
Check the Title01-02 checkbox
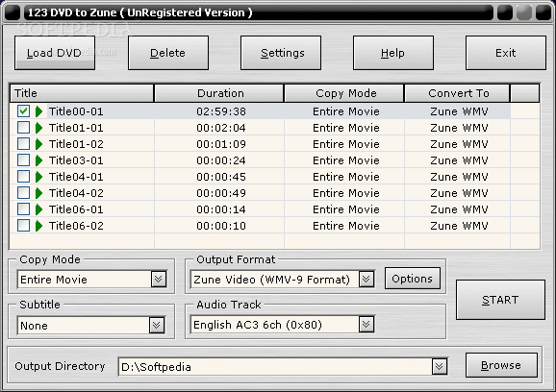23,144
